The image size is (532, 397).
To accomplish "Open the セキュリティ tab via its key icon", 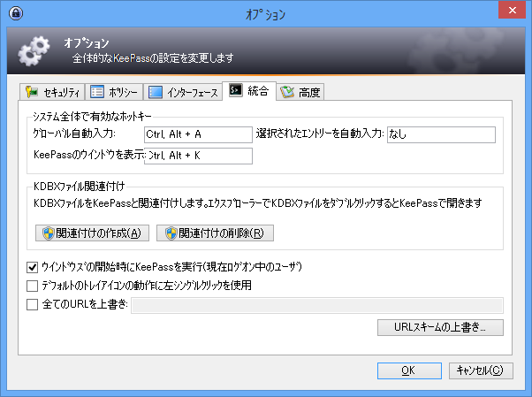I will click(32, 92).
